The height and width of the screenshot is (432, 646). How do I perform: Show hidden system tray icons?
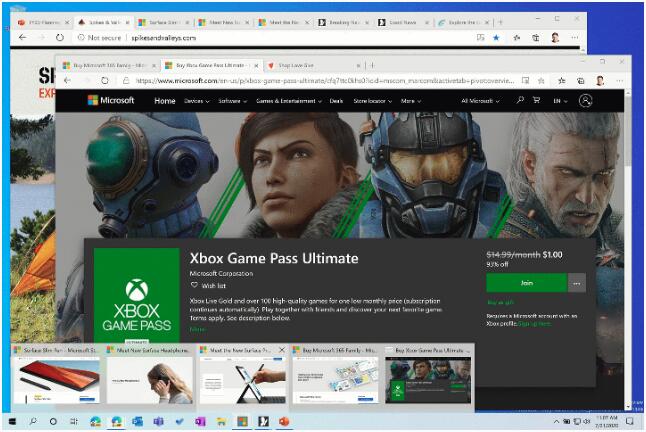tap(556, 421)
